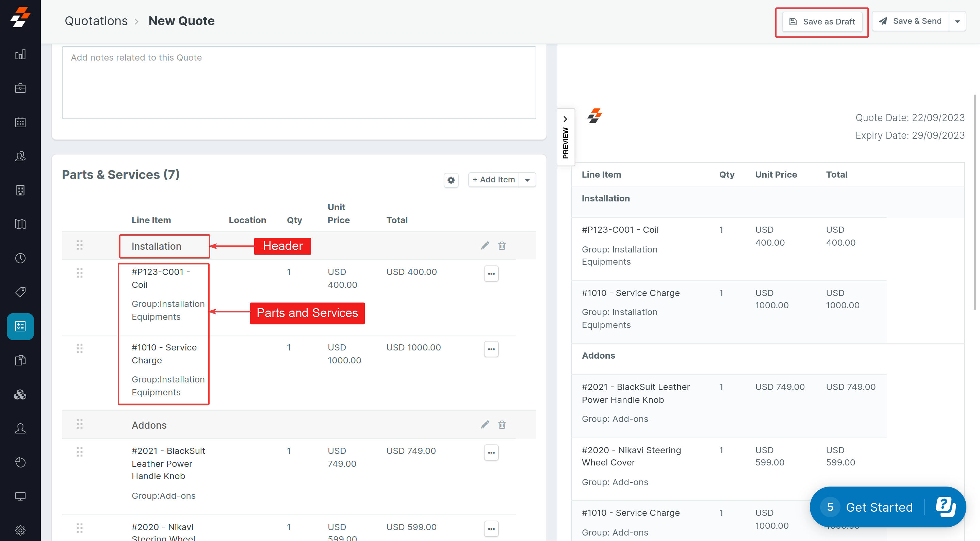The width and height of the screenshot is (980, 541).
Task: Edit the Addons header with pencil icon
Action: 485,425
